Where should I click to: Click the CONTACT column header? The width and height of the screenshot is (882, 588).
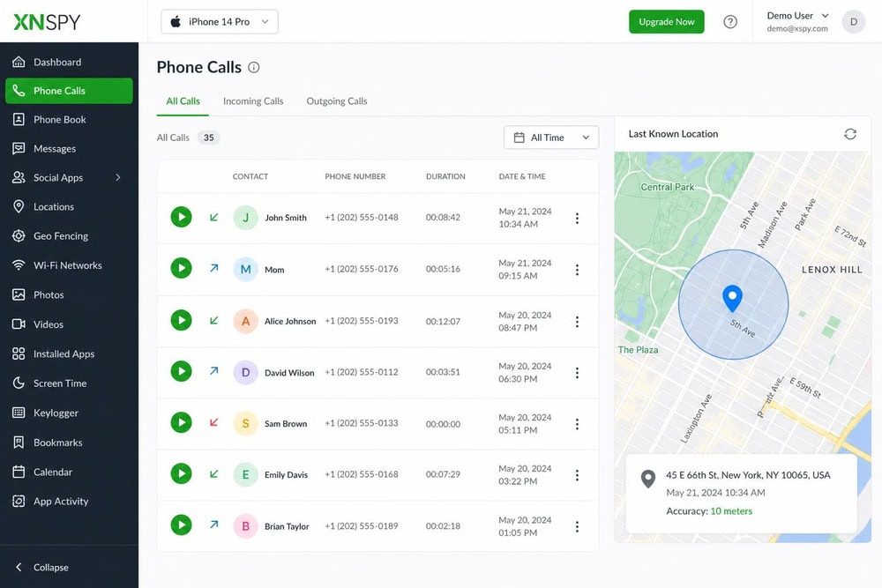click(250, 176)
